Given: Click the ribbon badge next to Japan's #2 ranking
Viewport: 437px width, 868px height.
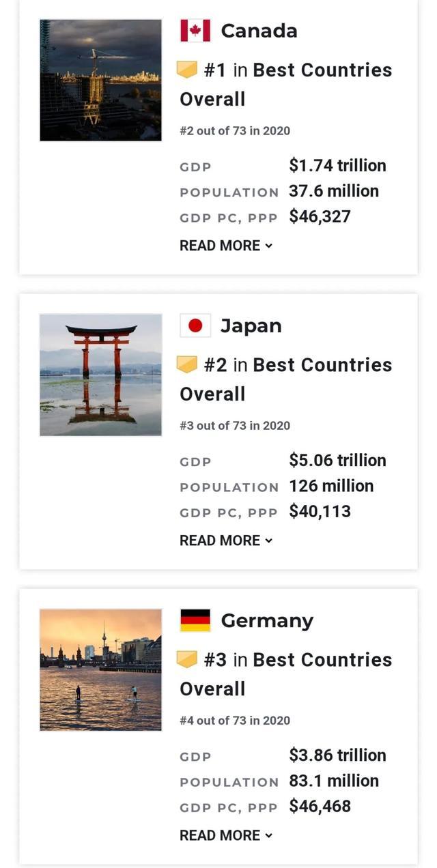Looking at the screenshot, I should (188, 364).
